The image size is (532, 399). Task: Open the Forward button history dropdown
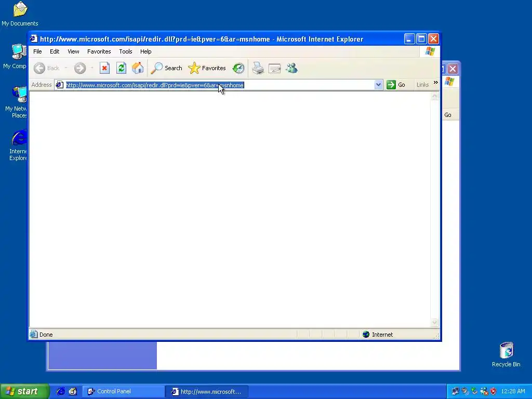(92, 68)
